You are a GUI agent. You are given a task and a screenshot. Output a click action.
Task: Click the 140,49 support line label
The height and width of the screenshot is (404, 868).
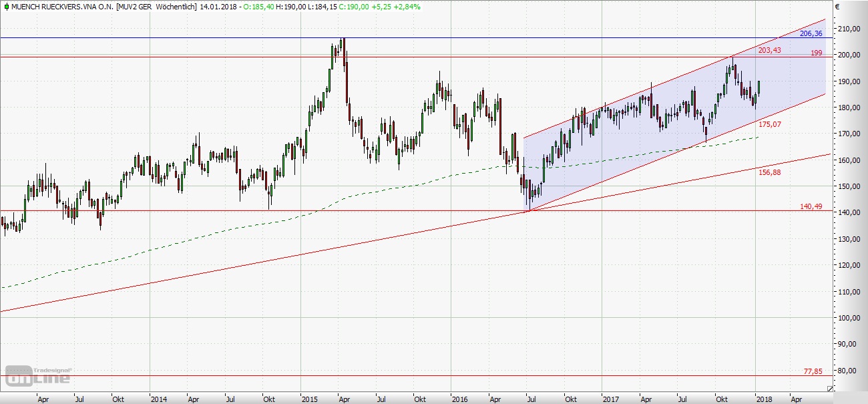pyautogui.click(x=811, y=207)
